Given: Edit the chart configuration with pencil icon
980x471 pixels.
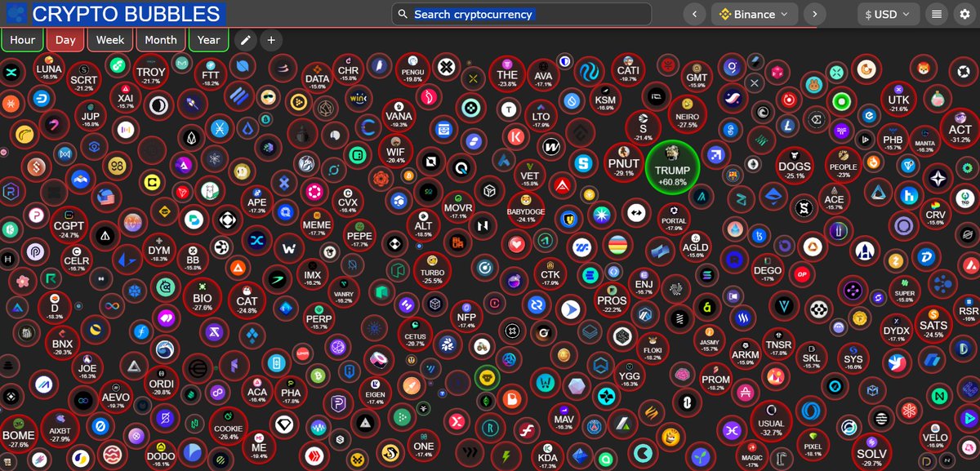Looking at the screenshot, I should [244, 40].
